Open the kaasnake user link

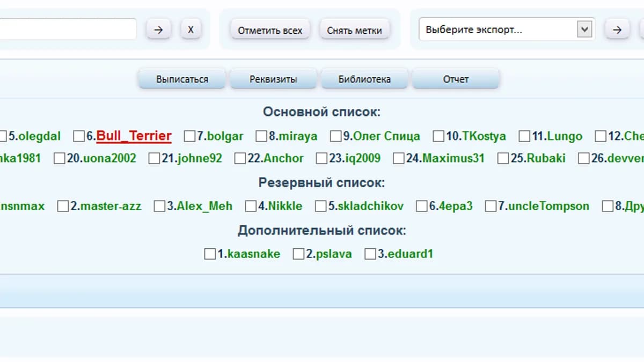click(254, 254)
